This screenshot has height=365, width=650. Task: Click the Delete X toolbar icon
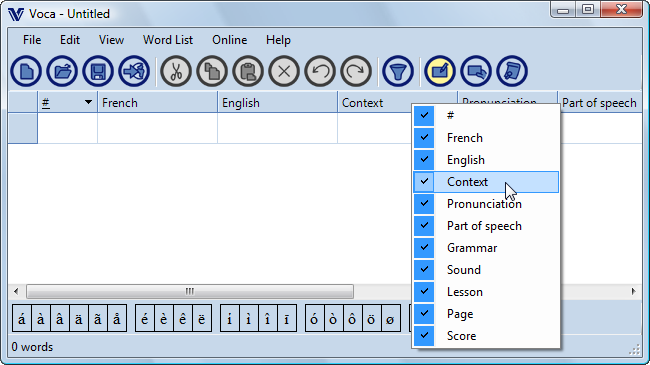284,71
